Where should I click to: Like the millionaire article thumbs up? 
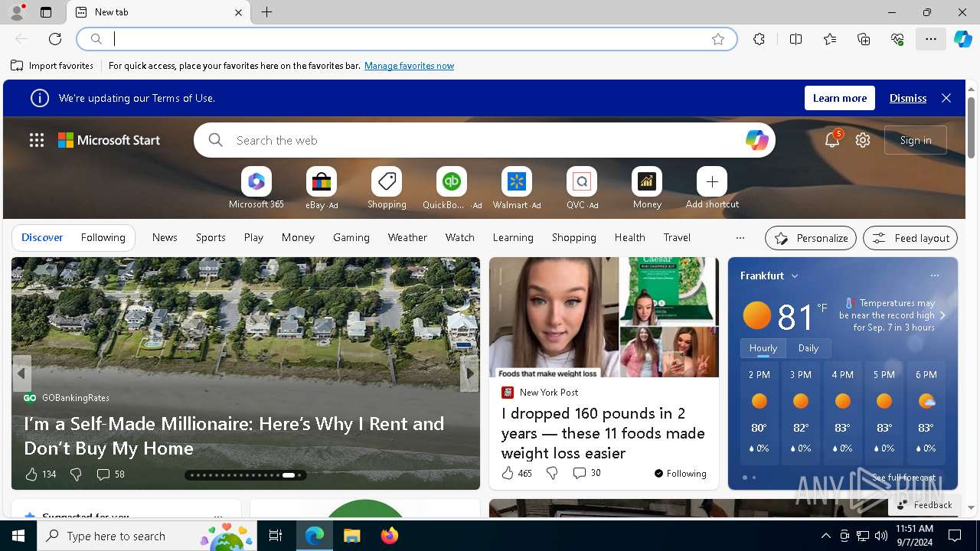31,474
